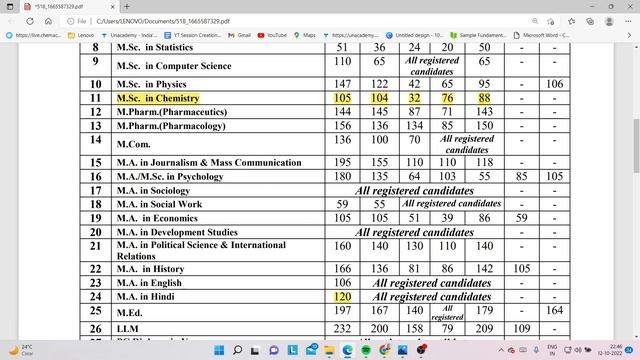Select the 518_1665587329.pdf tab
The width and height of the screenshot is (640, 360).
pos(68,7)
